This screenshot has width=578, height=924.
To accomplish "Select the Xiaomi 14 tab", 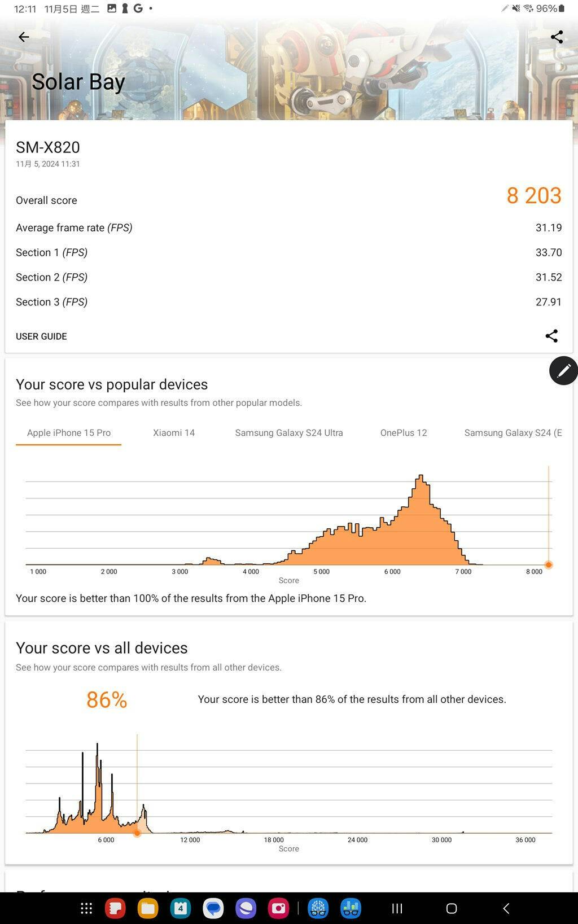I will pyautogui.click(x=174, y=433).
